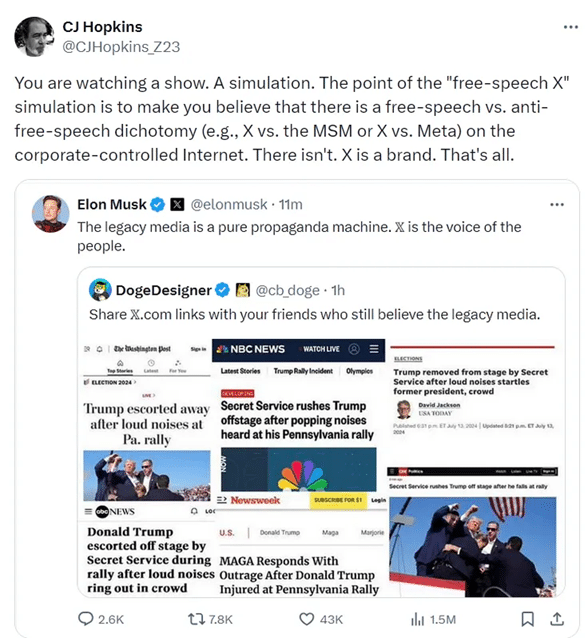
Task: Open DogeDesigner's avatar image
Action: (x=100, y=290)
